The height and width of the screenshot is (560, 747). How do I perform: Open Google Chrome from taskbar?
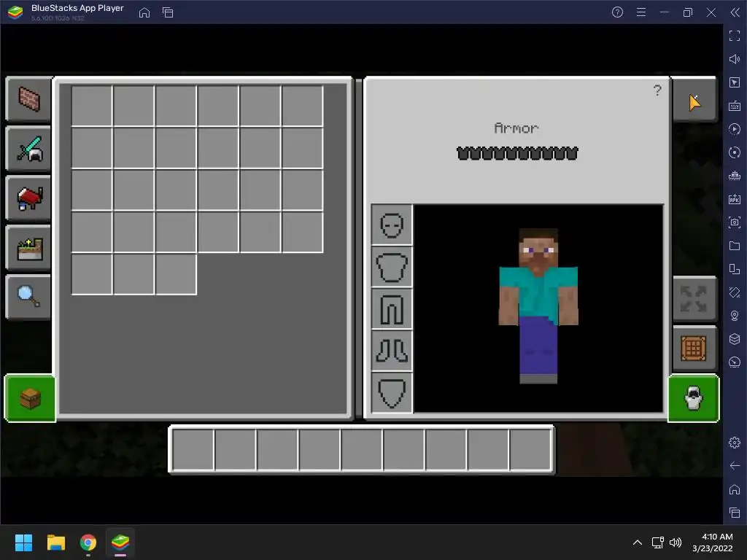point(88,542)
